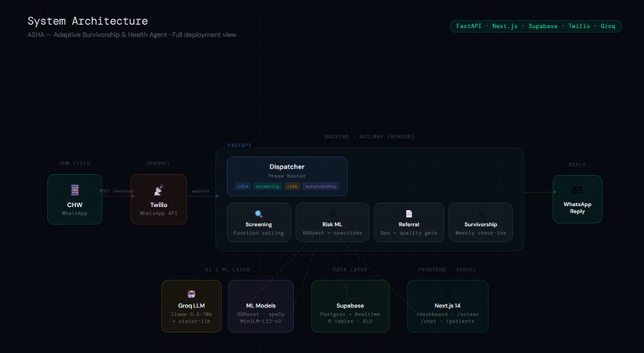
Task: Select the 'screening' phase tag in Dispatcher
Action: (268, 186)
